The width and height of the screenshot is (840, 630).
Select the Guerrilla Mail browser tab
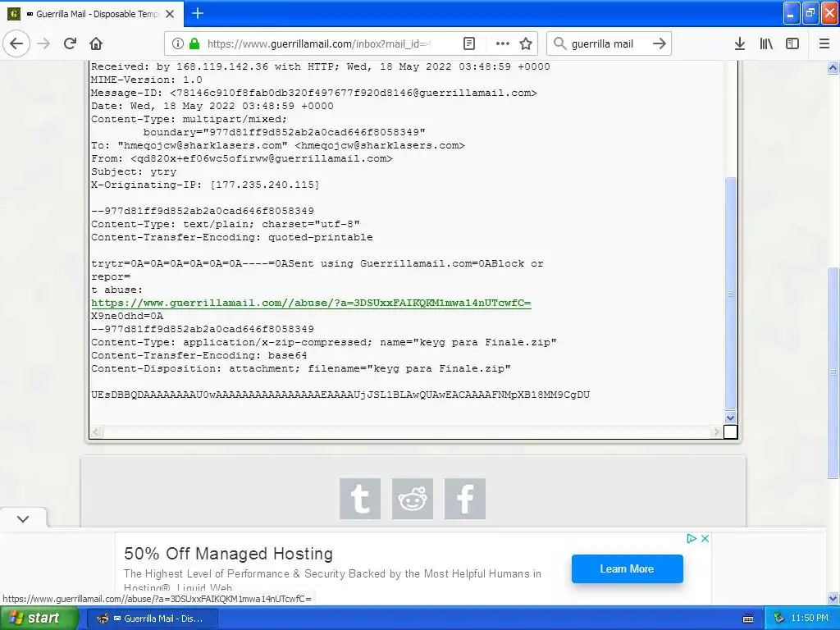tap(92, 14)
